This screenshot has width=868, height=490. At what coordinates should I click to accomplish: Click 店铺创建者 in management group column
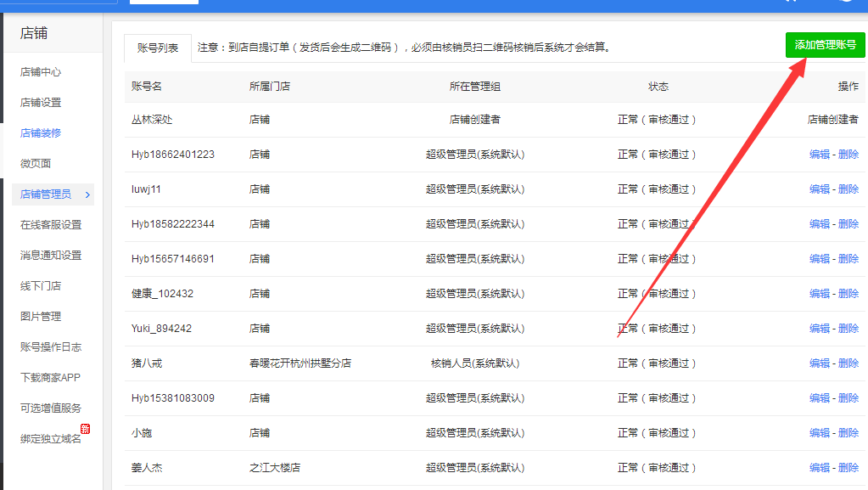coord(475,120)
